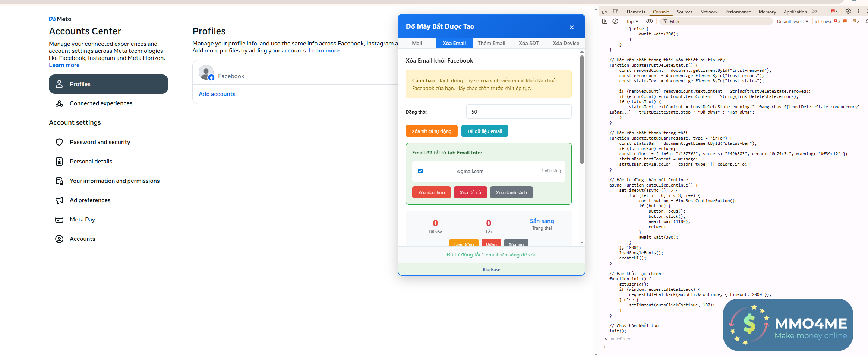
Task: Switch to the Elements tab in DevTools
Action: 636,12
